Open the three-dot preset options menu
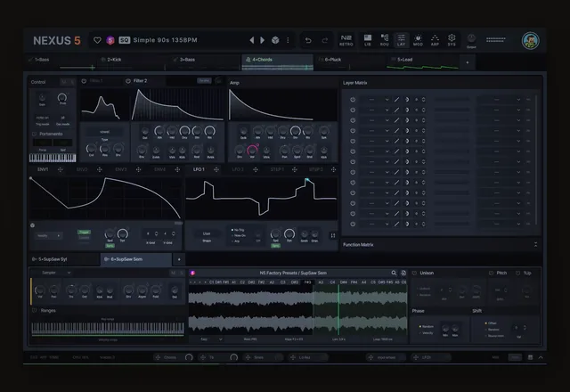Image resolution: width=570 pixels, height=392 pixels. (288, 40)
